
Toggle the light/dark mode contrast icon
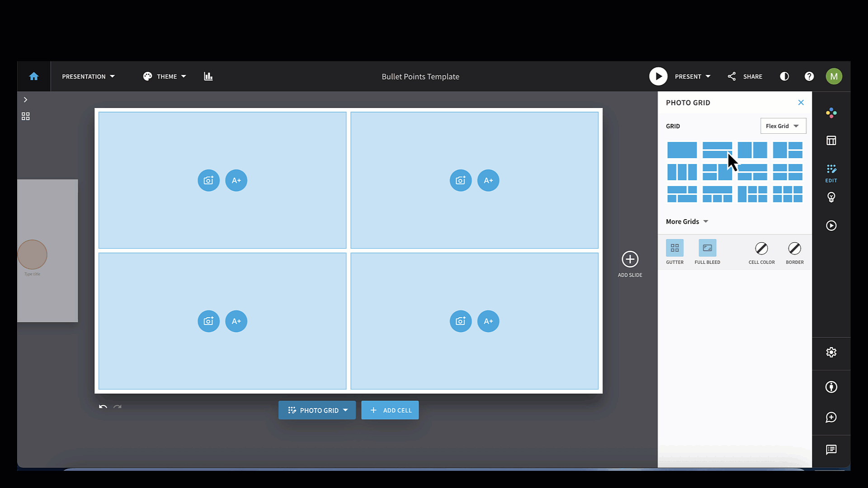(x=784, y=76)
